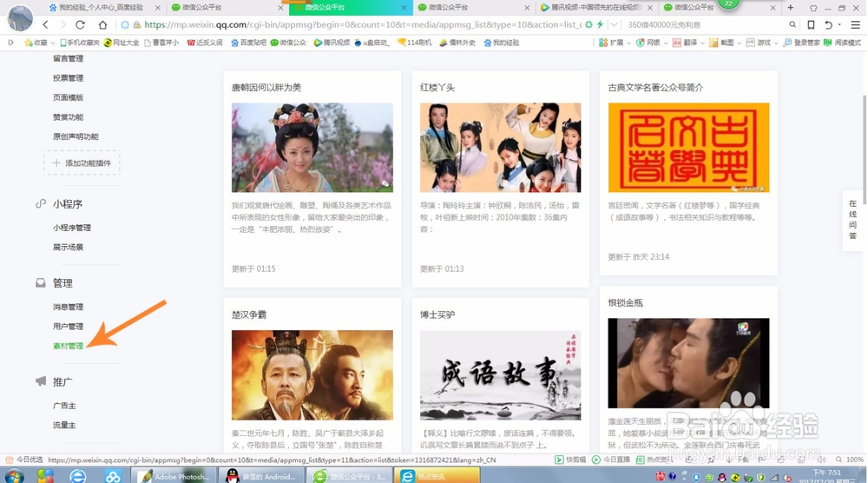Click the 添加功能插件 button
Screen dimensions: 868x483
coord(82,162)
